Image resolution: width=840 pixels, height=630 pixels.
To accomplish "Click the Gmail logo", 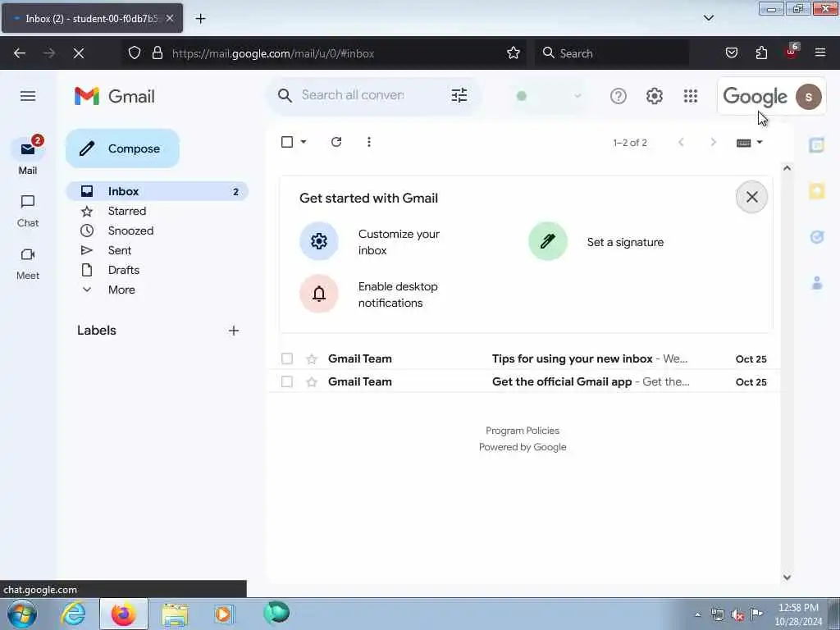I will click(115, 97).
